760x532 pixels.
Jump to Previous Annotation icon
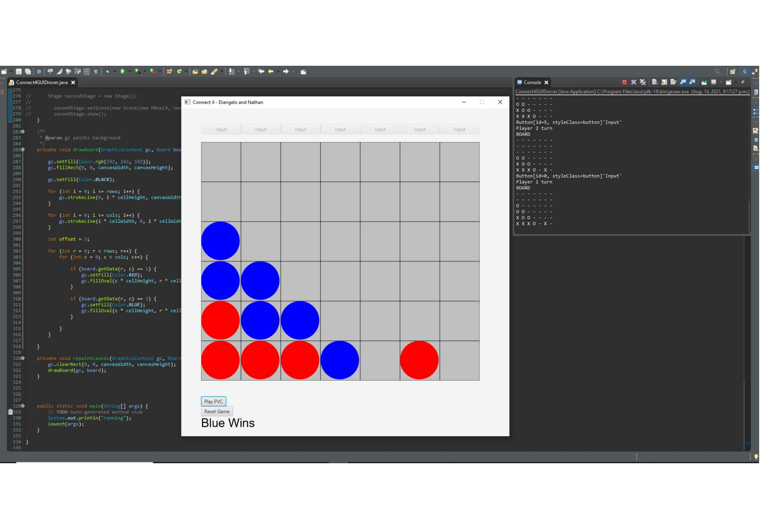247,72
